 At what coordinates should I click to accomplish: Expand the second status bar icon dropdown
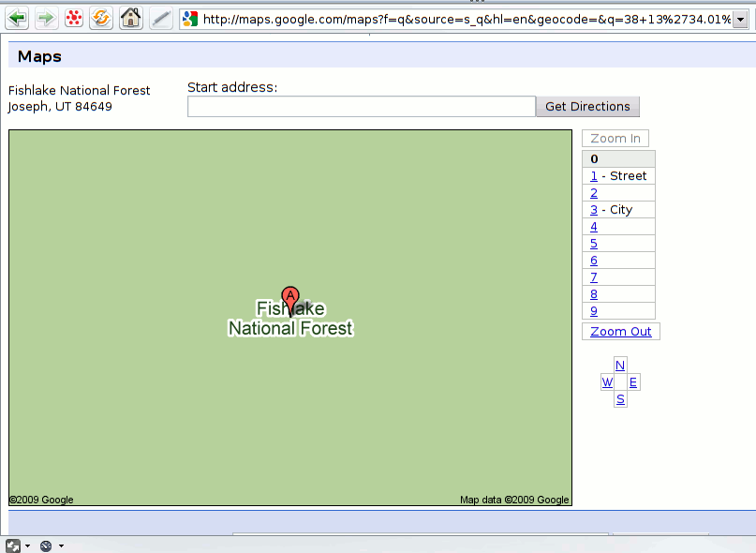tap(61, 546)
